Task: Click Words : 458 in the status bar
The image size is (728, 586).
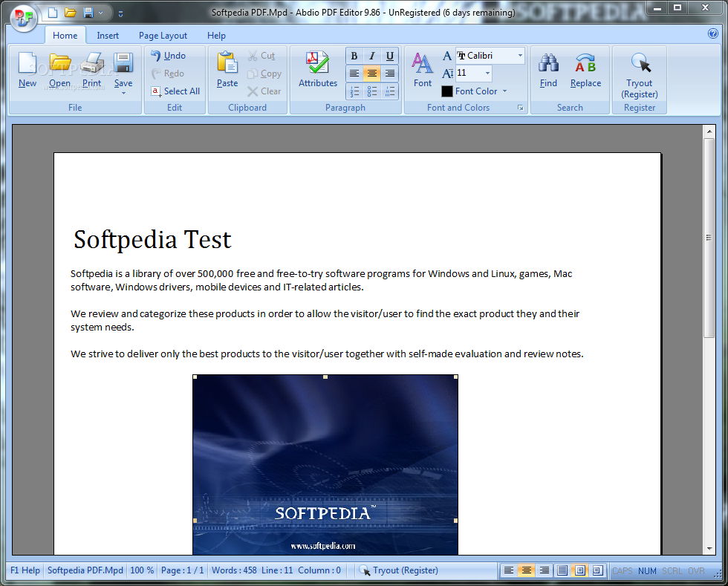Action: click(x=234, y=570)
